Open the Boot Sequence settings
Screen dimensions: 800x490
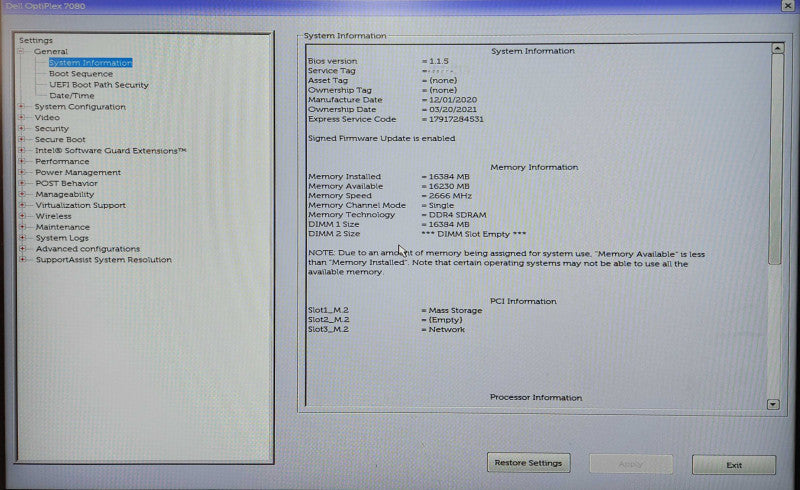click(x=81, y=74)
